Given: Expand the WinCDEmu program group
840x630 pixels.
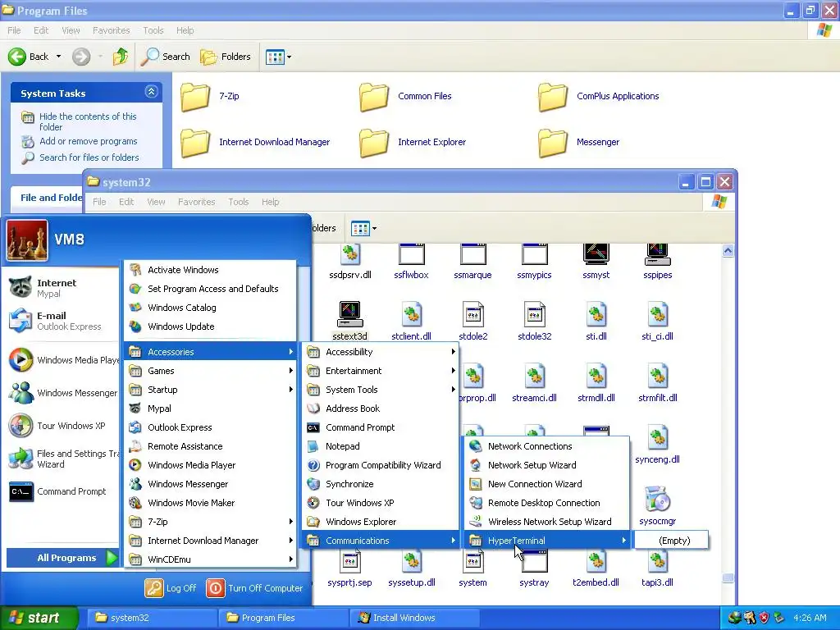Looking at the screenshot, I should [x=211, y=559].
